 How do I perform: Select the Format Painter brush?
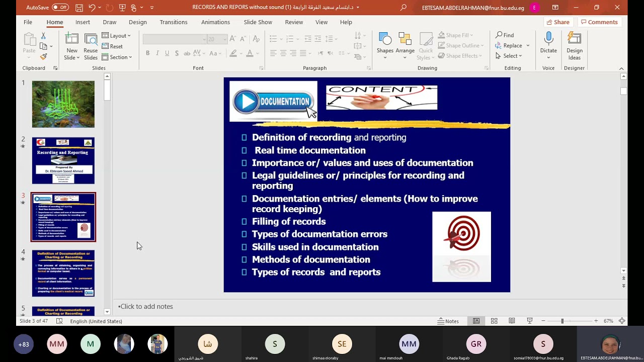(x=43, y=57)
